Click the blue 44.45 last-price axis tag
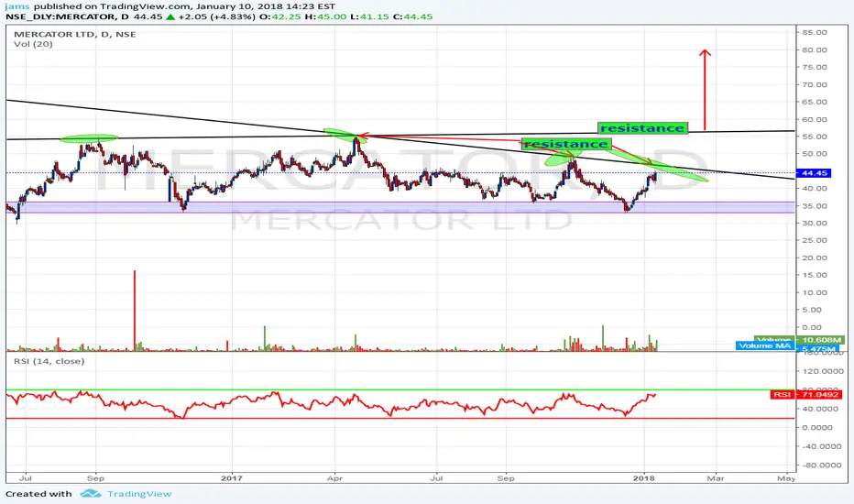This screenshot has width=854, height=504. [814, 173]
